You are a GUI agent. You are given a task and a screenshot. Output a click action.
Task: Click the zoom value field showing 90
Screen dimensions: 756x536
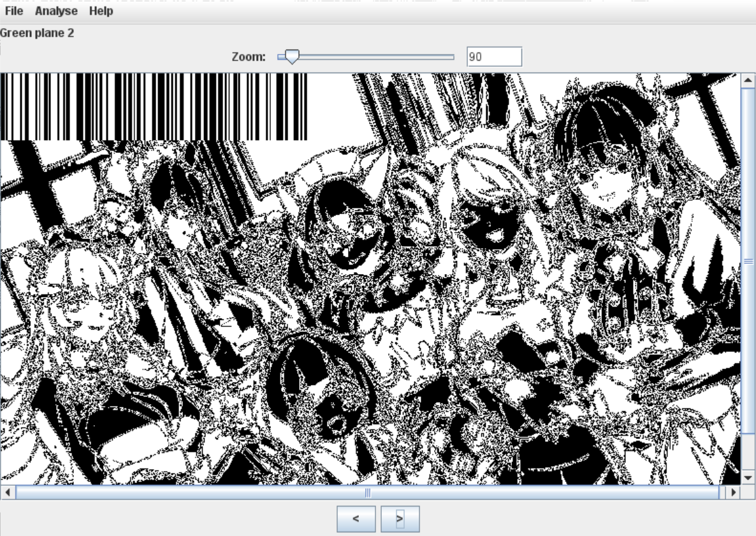point(494,57)
